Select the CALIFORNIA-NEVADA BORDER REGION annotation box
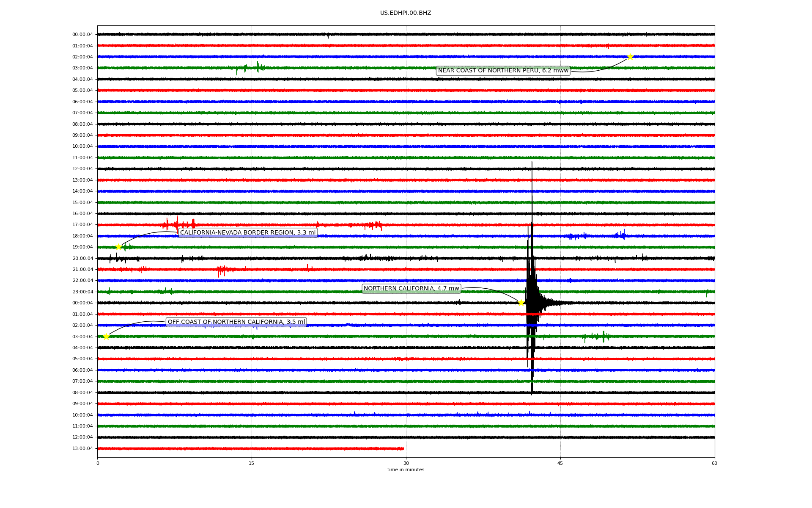This screenshot has width=812, height=508. coord(248,232)
